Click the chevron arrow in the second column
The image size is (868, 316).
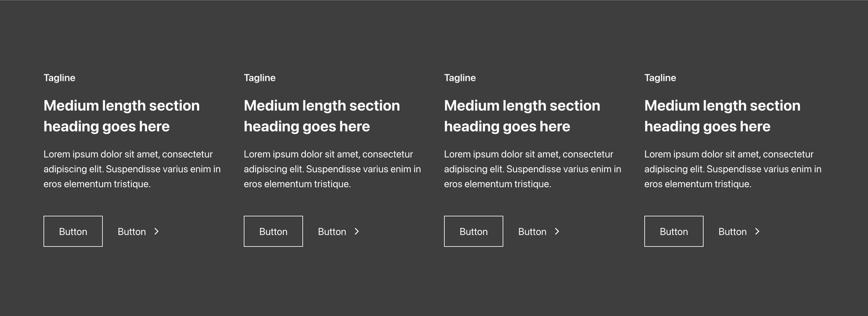pos(356,231)
